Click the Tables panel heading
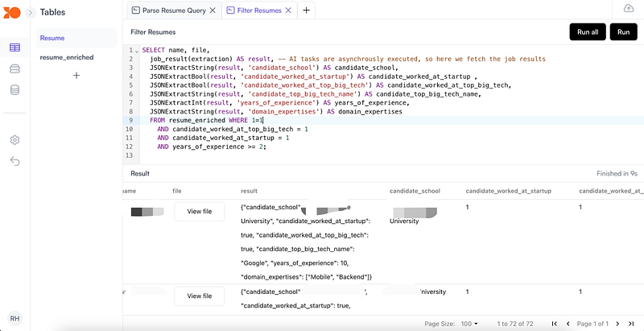Image resolution: width=644 pixels, height=331 pixels. click(52, 12)
